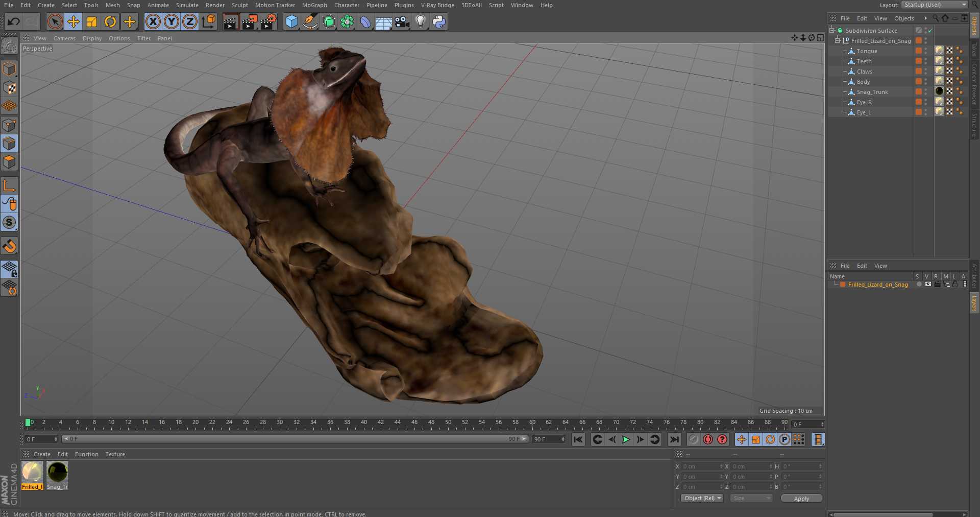Image resolution: width=980 pixels, height=517 pixels.
Task: Collapse the Subdivision Surface tree node
Action: click(x=832, y=31)
